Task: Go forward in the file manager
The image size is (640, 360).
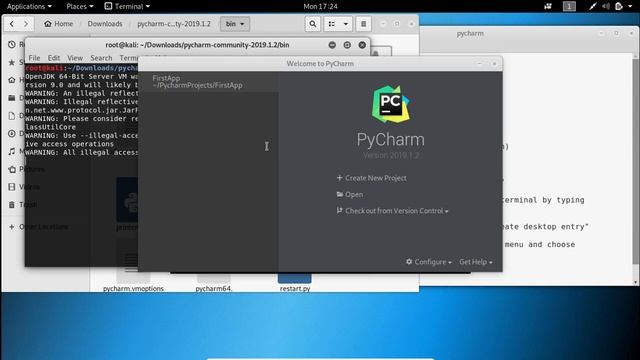Action: coord(26,24)
